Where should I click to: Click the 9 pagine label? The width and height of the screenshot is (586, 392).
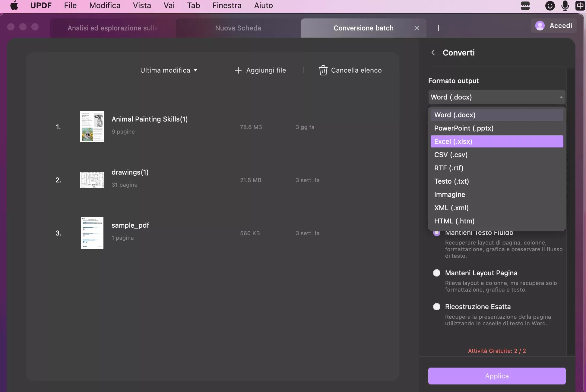[x=123, y=131]
